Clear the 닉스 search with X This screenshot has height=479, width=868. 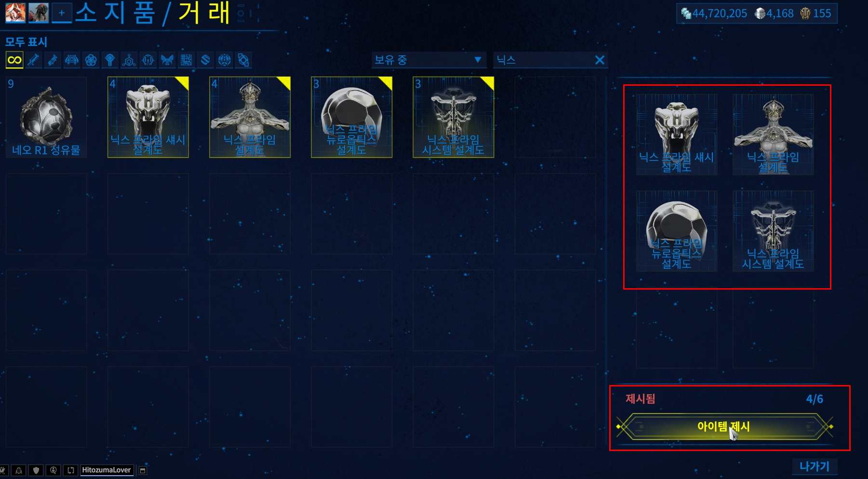600,60
